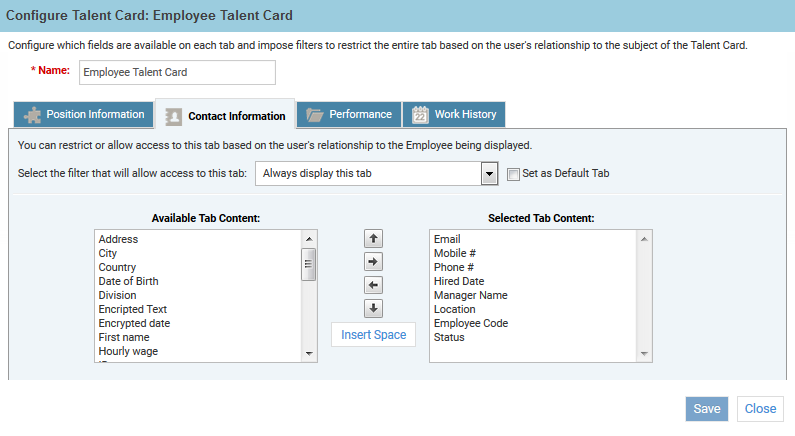
Task: Switch to Position Information tab
Action: pos(83,115)
